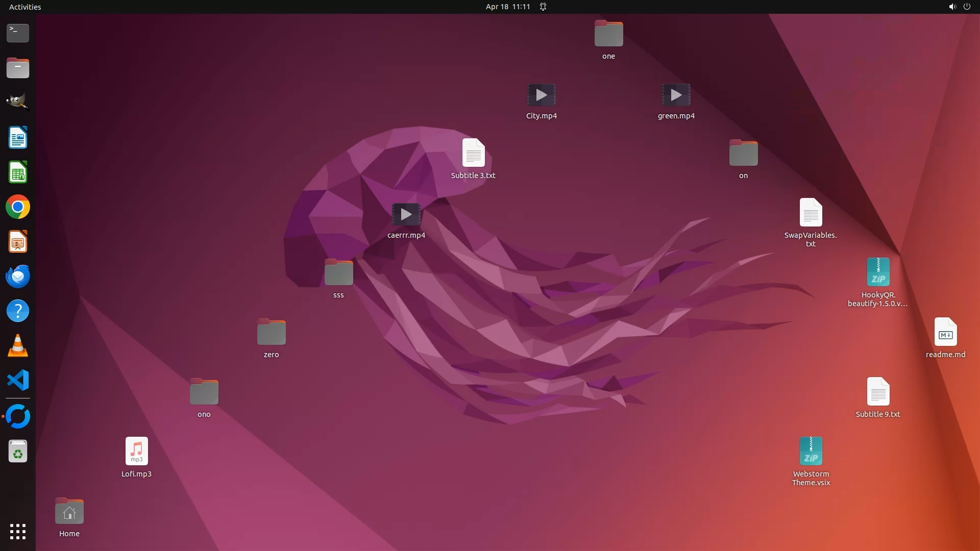Click the Activities menu
The height and width of the screenshot is (551, 980).
click(x=25, y=7)
